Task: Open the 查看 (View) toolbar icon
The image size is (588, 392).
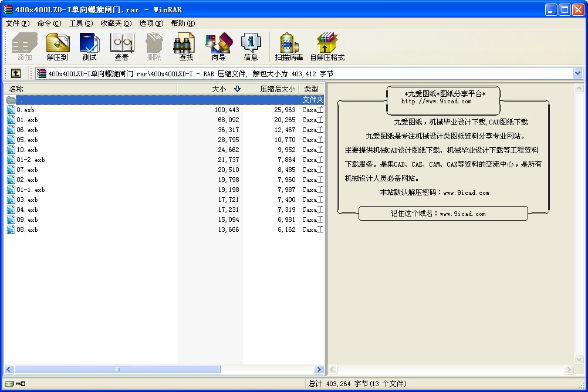Action: point(121,46)
